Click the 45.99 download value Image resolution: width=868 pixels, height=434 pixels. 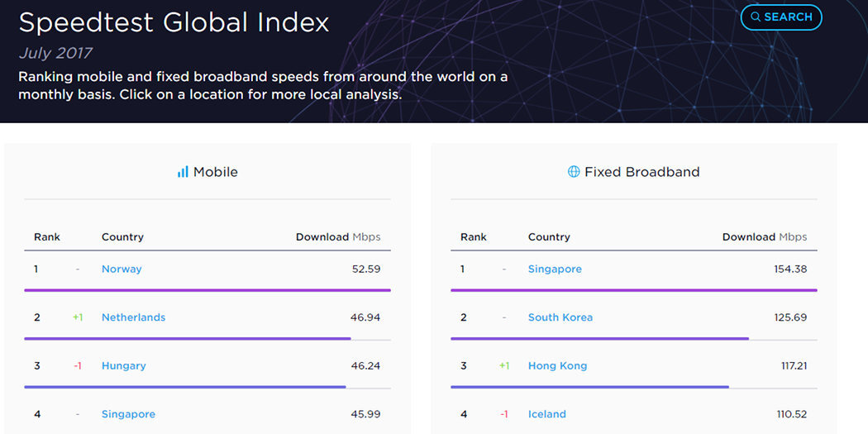365,414
